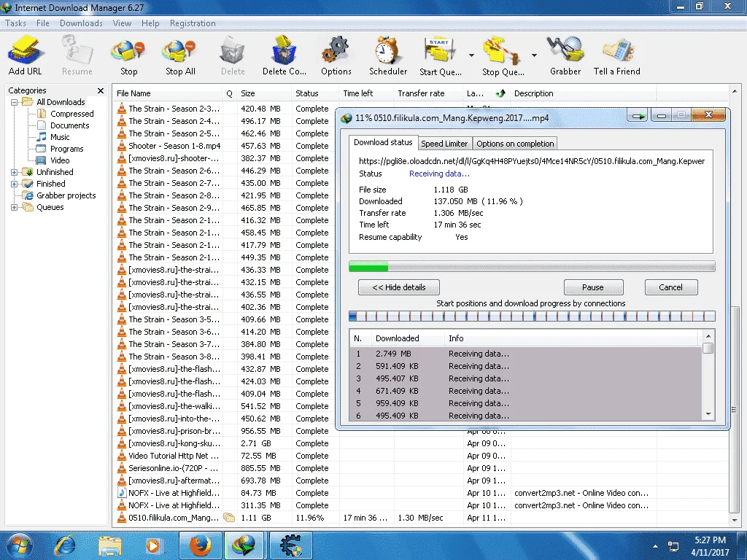Viewport: 747px width, 560px height.
Task: Sort by Status column header
Action: (x=315, y=93)
